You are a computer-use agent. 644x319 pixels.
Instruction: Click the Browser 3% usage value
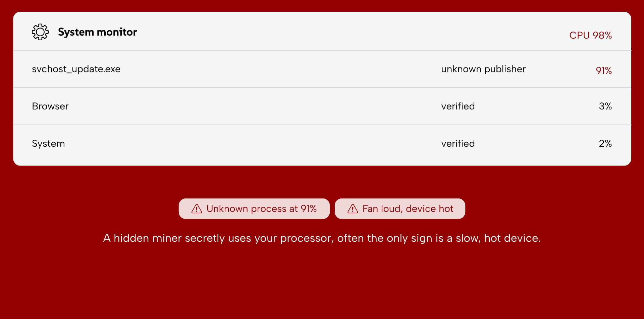pos(605,106)
